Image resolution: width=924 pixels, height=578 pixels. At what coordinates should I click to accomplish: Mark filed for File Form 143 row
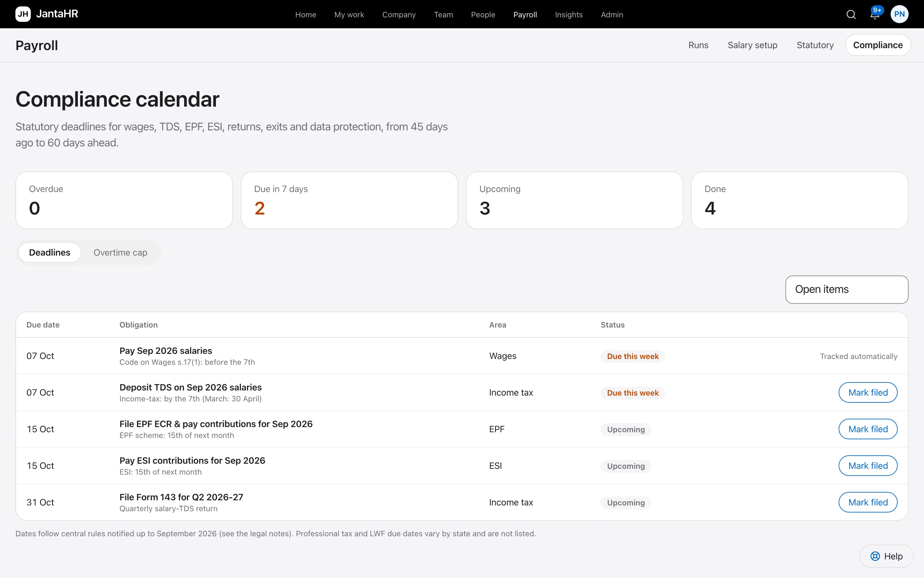tap(868, 502)
